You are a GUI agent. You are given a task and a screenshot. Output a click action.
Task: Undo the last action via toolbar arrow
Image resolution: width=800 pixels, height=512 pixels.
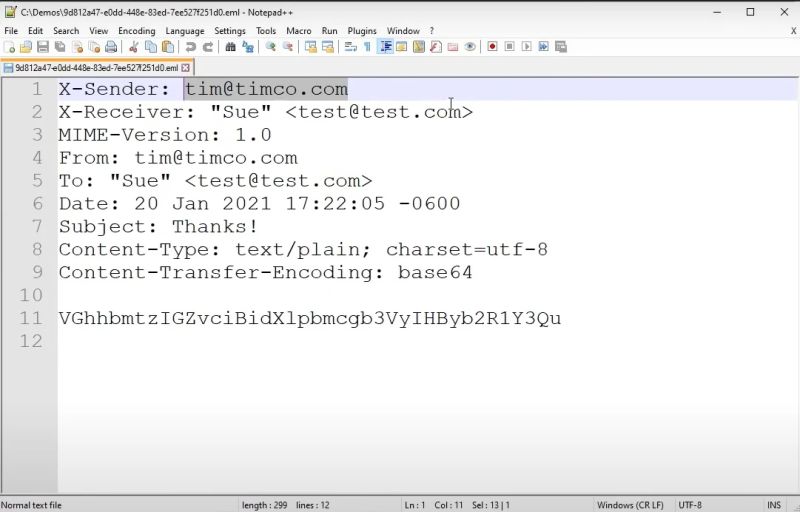point(190,47)
